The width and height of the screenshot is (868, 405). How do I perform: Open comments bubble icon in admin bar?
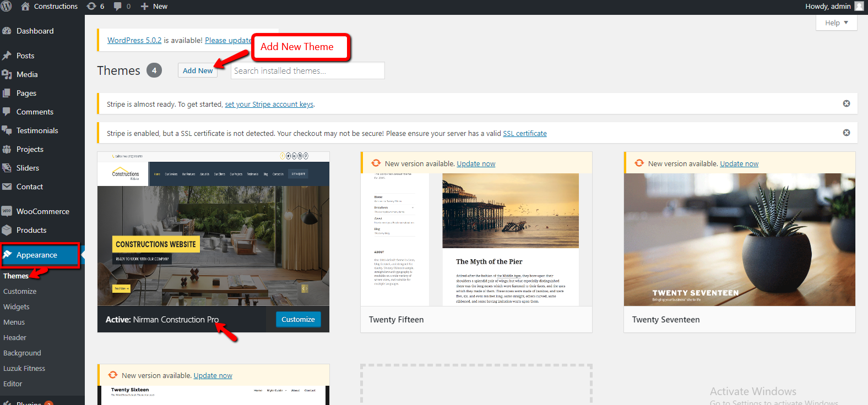117,6
